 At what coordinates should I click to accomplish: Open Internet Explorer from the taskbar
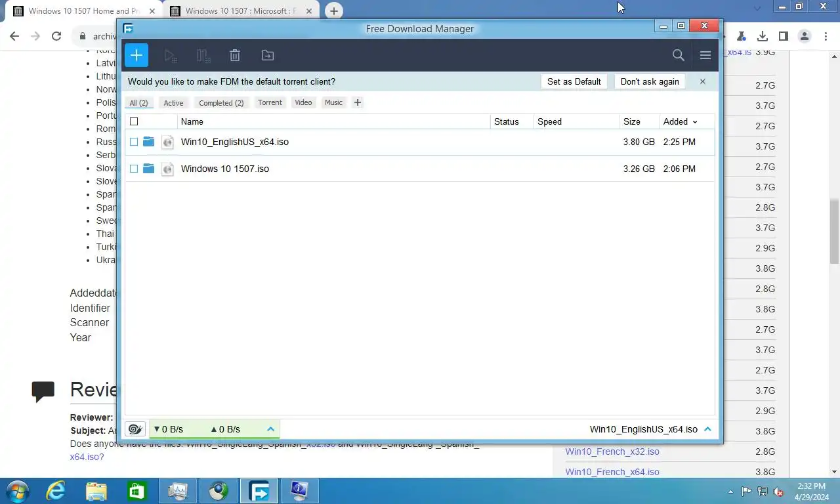click(56, 491)
